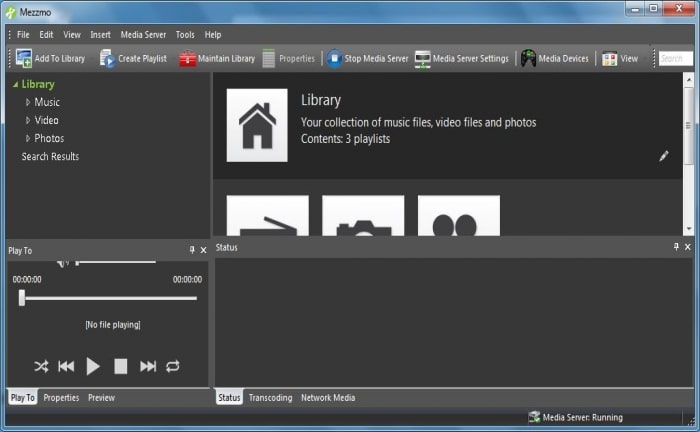The height and width of the screenshot is (432, 700).
Task: Toggle shuffle in Play To panel
Action: click(x=41, y=367)
